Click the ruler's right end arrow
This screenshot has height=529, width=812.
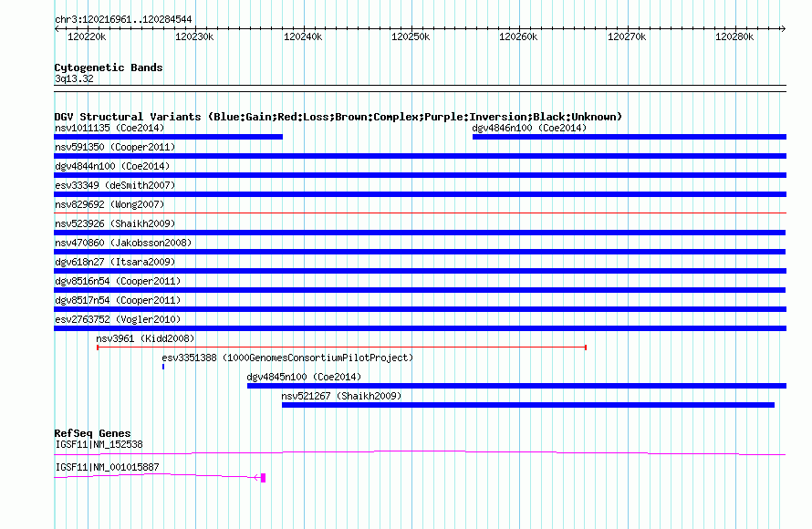783,28
